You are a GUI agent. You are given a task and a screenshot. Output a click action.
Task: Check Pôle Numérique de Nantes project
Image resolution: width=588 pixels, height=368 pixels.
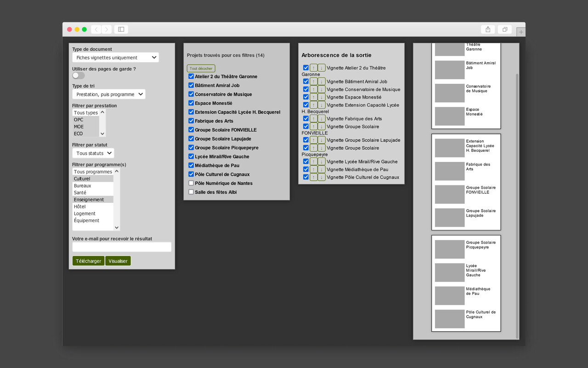coord(191,183)
